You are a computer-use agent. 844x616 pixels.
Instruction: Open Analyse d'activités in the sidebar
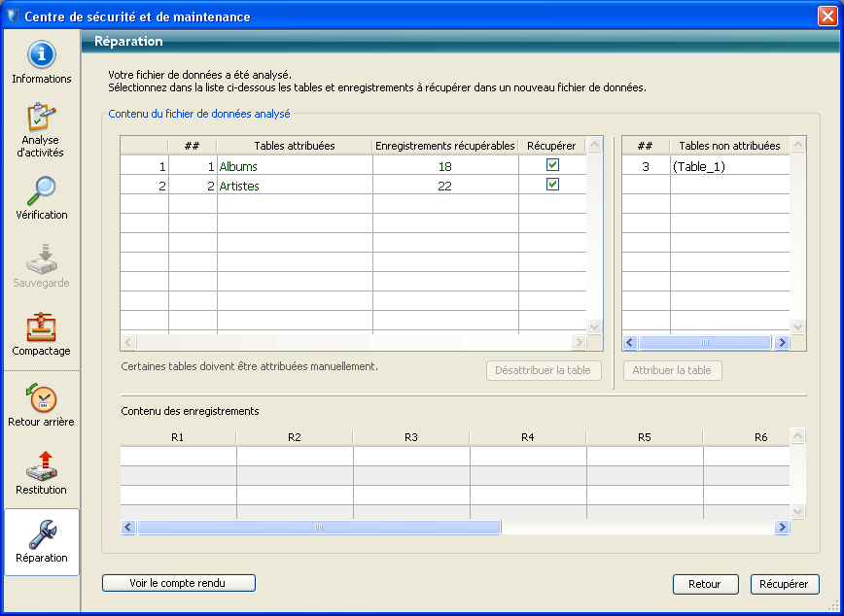click(x=41, y=118)
